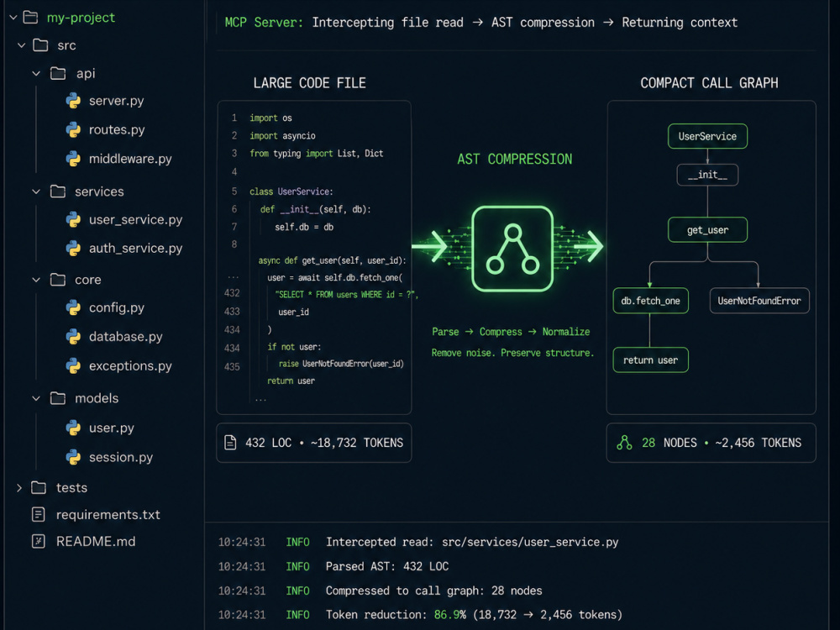
Task: Open routes.py in the file tree
Action: [x=117, y=129]
